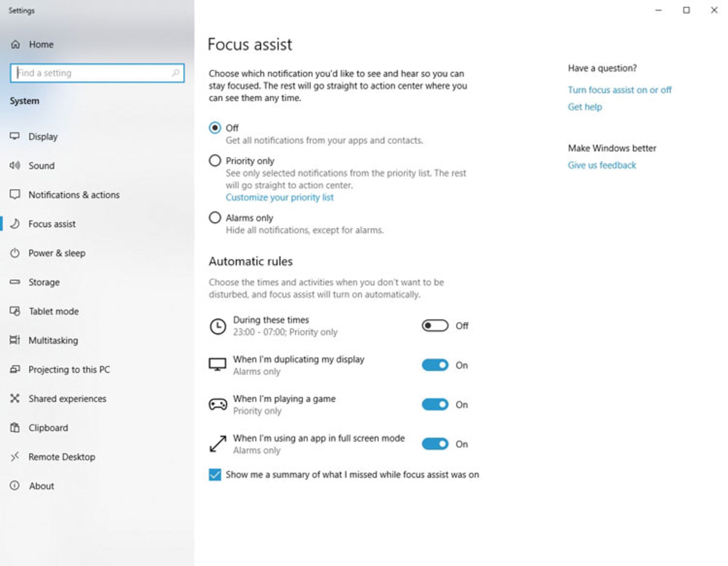Open Storage via the drive icon
Viewport: 728px width, 566px height.
(15, 282)
